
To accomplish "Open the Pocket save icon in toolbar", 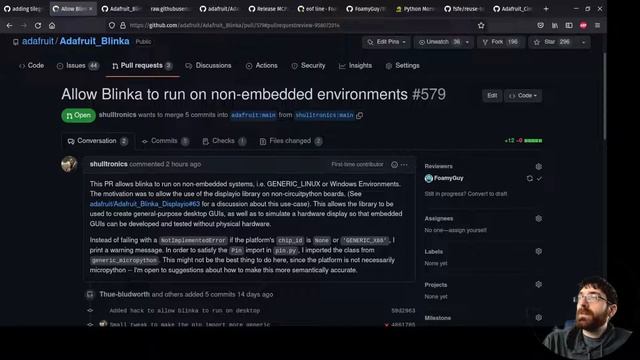I will coord(540,25).
